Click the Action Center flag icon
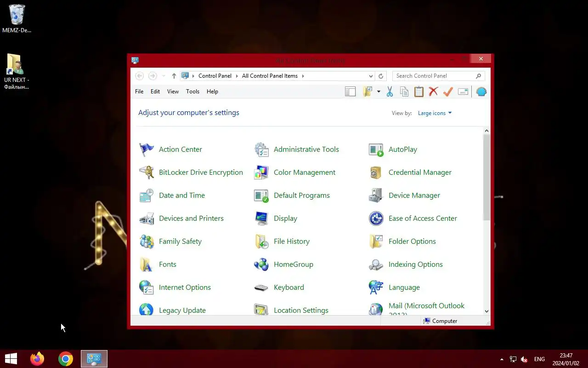Screen dimensions: 588x368 click(147, 149)
